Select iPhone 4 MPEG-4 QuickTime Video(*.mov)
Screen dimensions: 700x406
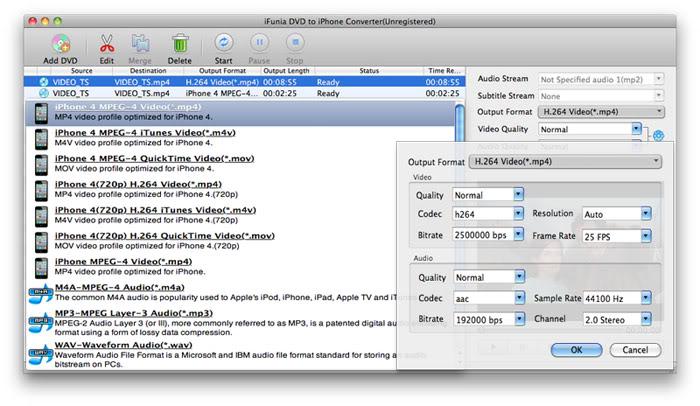point(154,159)
